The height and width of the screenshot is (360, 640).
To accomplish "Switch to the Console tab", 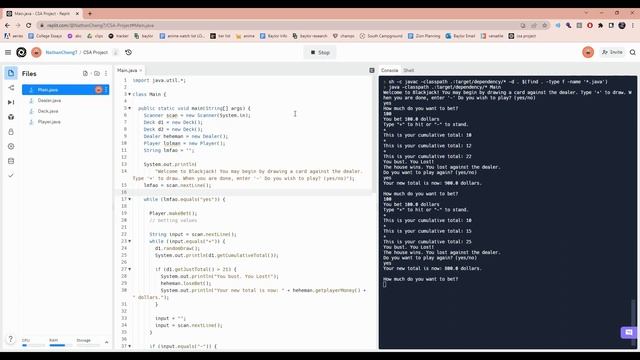I will pyautogui.click(x=389, y=70).
